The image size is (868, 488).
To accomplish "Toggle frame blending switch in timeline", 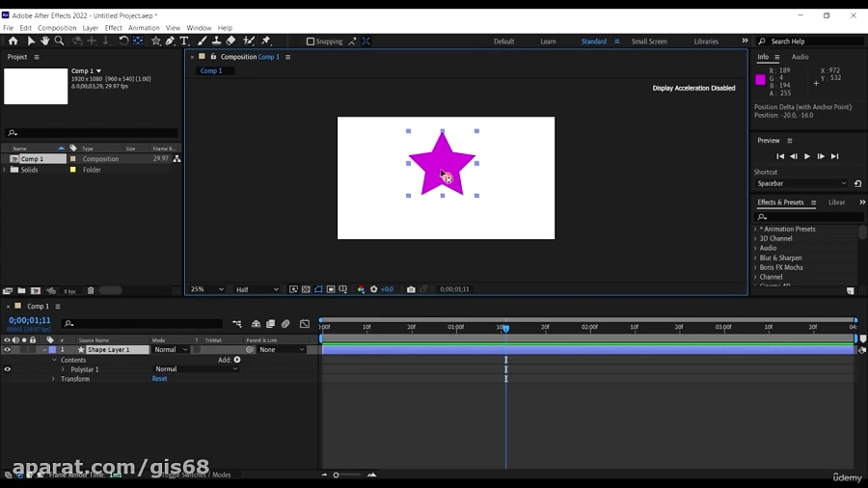I will coord(271,324).
